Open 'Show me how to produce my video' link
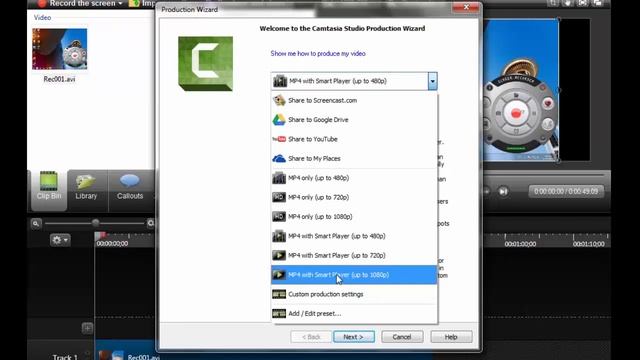The image size is (640, 360). [x=318, y=53]
